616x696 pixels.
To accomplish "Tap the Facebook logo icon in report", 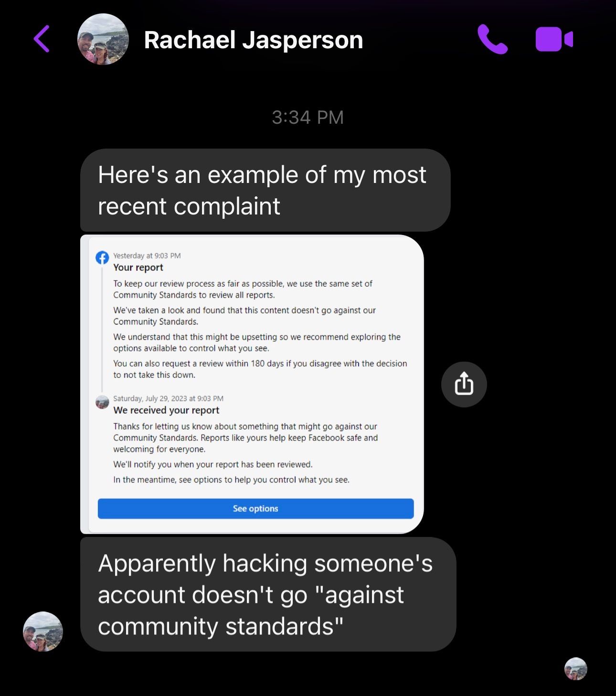I will [x=102, y=257].
